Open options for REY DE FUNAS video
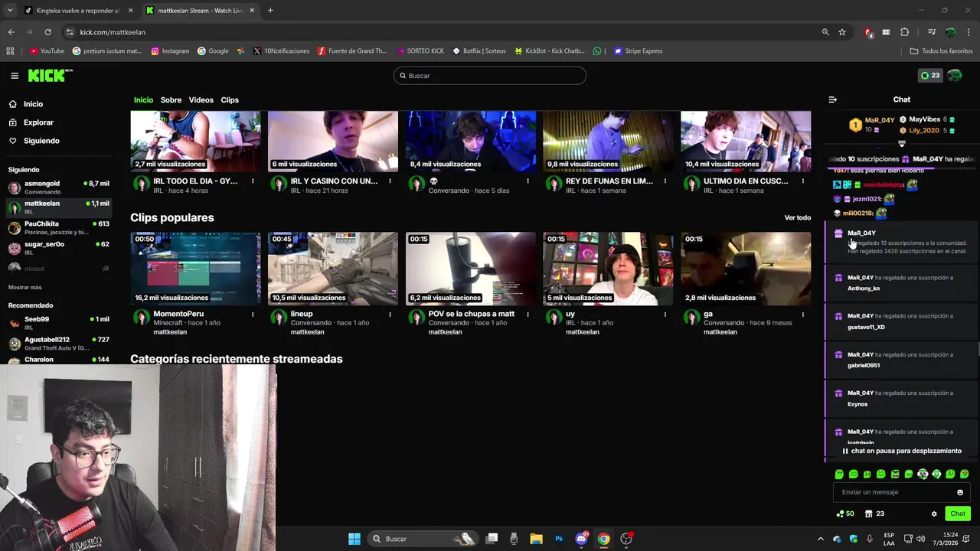Screen dimensions: 980x551 click(x=665, y=181)
